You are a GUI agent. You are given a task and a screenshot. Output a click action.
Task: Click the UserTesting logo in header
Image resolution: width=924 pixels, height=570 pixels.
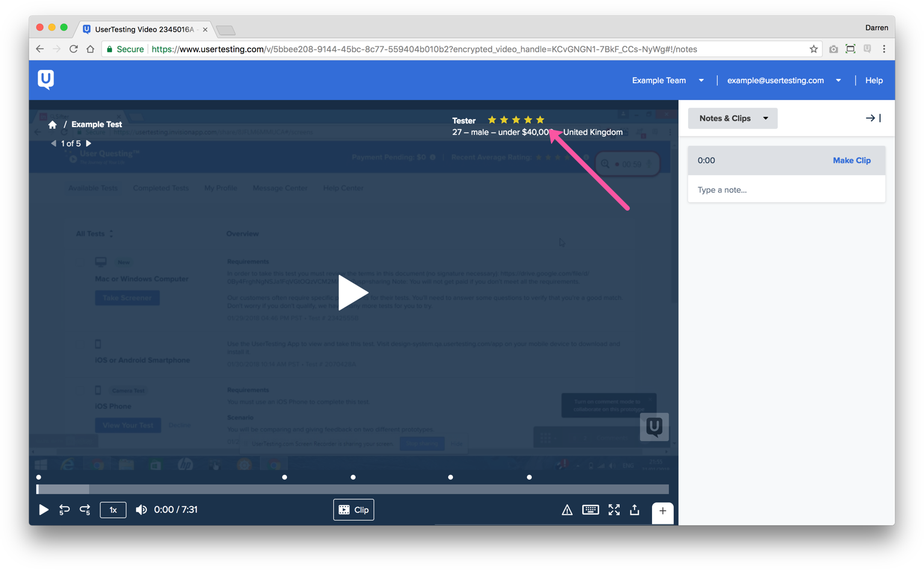coord(46,79)
